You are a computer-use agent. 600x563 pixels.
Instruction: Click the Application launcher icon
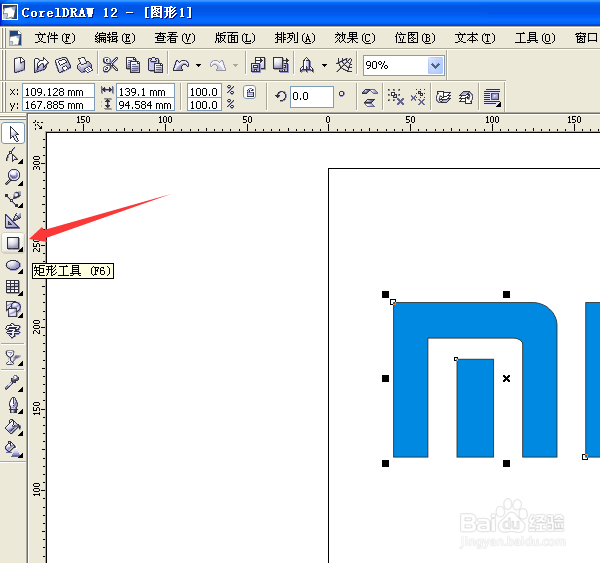(307, 65)
